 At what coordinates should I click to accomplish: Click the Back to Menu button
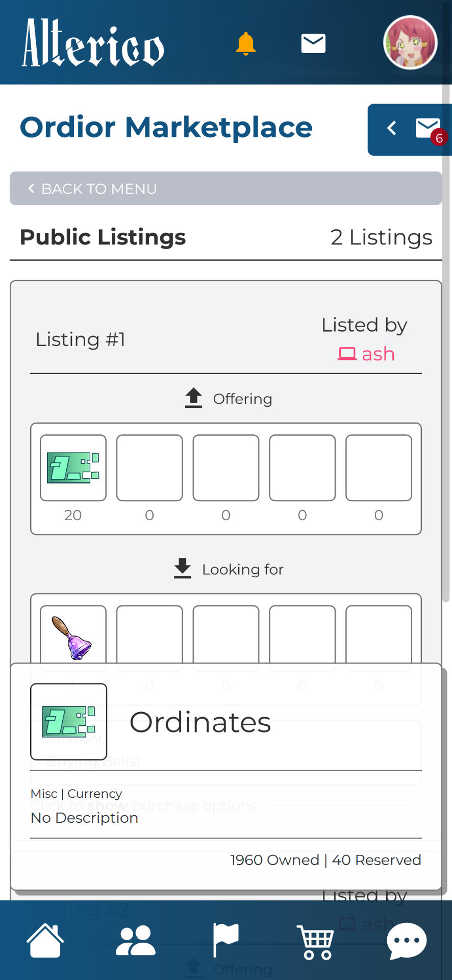pos(225,189)
